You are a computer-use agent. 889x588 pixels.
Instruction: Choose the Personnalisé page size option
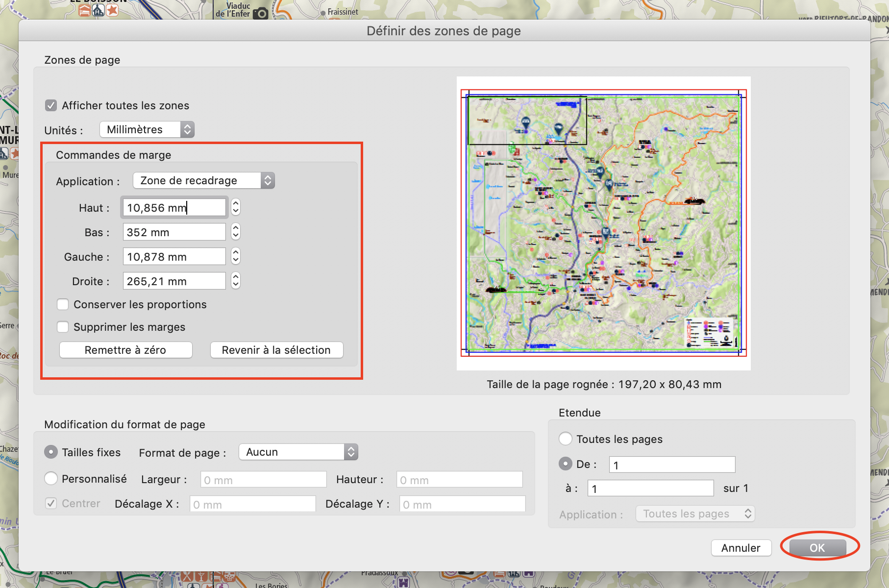pyautogui.click(x=51, y=478)
